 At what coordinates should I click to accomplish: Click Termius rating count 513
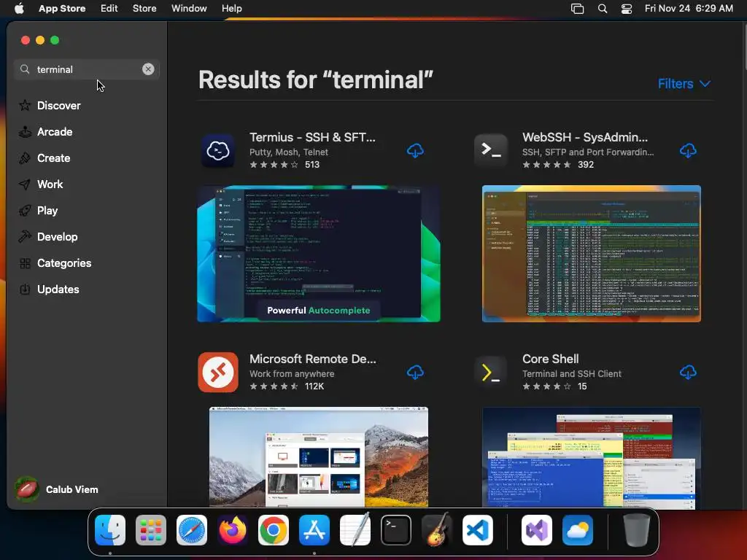[312, 165]
